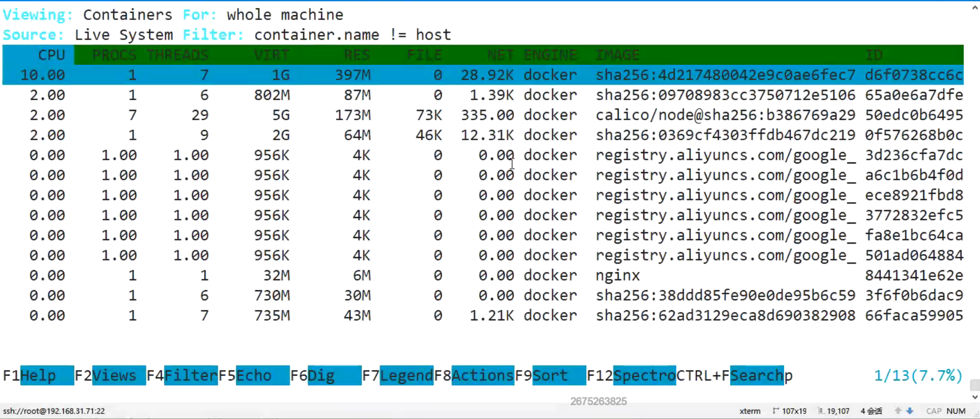Select container ID a6c1b6b4f0d
This screenshot has height=419, width=980.
[914, 175]
